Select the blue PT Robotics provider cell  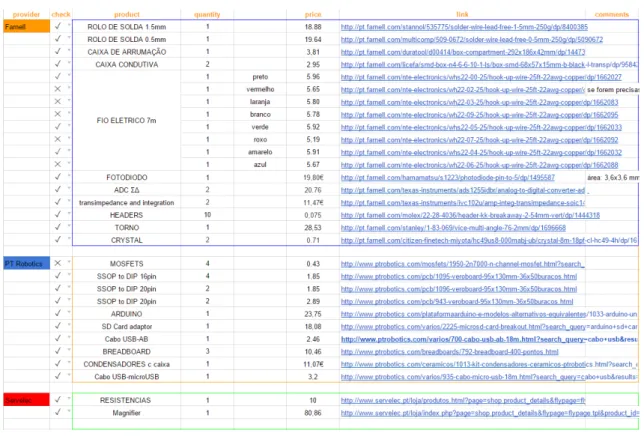coord(27,264)
